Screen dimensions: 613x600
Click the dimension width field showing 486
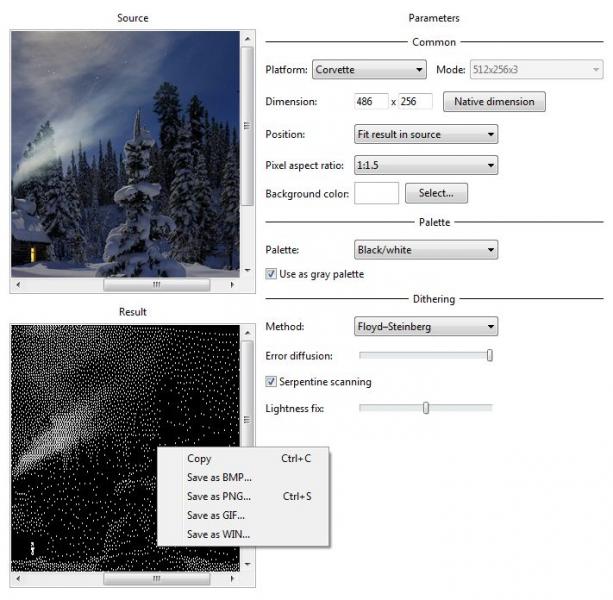370,102
